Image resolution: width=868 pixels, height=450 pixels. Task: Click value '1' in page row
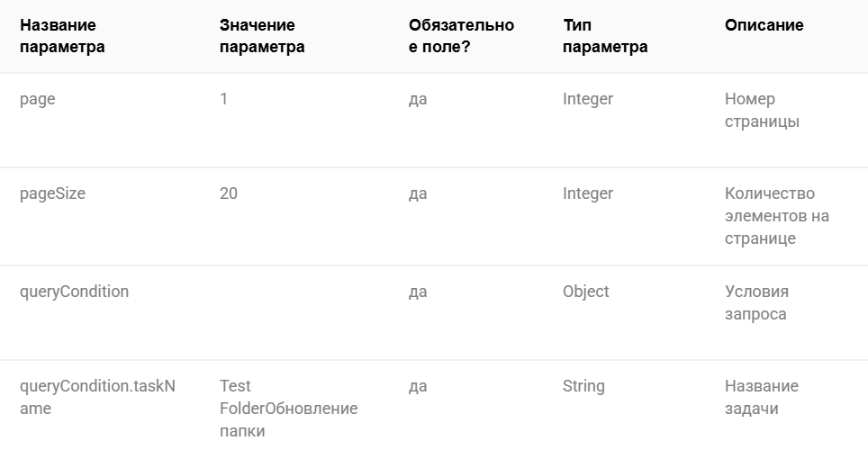223,99
